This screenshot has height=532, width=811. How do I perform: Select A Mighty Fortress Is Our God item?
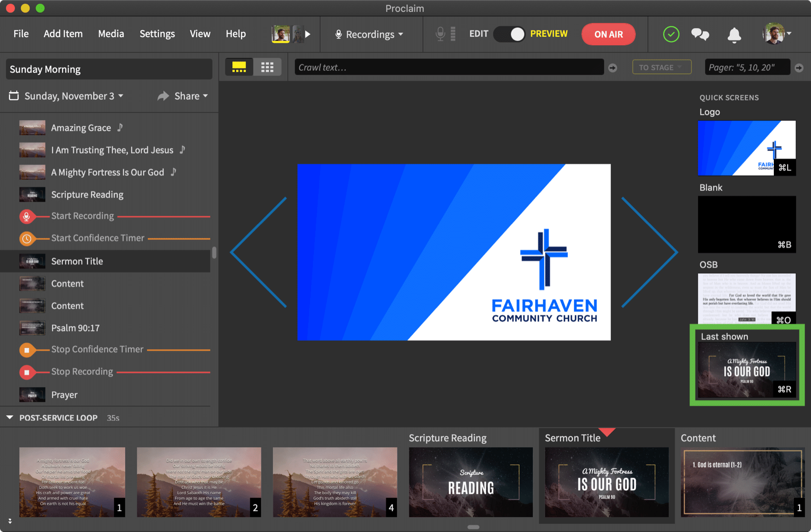[105, 172]
